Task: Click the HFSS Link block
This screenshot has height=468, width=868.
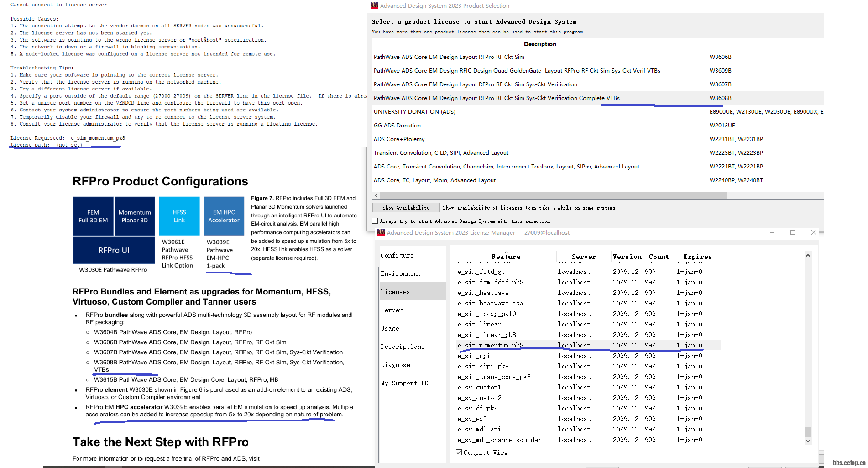Action: coord(179,216)
